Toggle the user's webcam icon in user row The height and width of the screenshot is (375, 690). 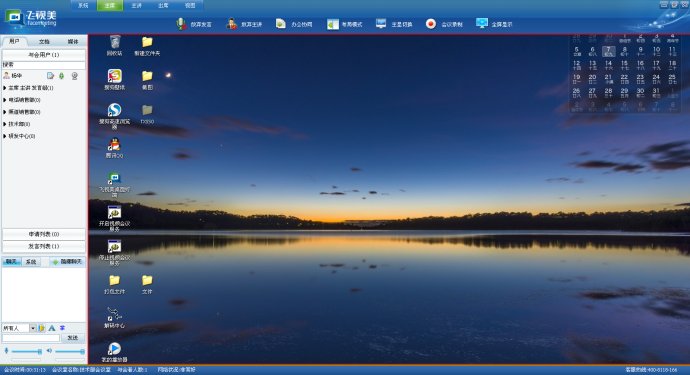pyautogui.click(x=75, y=76)
